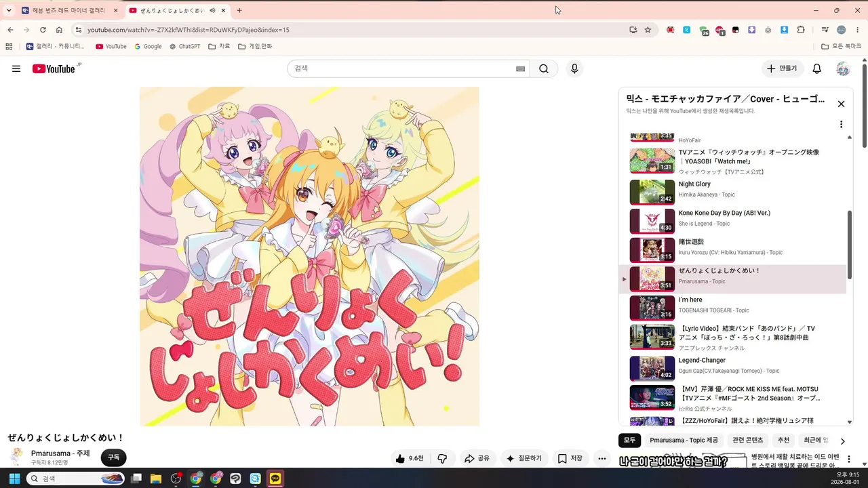Open the 자료 bookmark folder

(x=219, y=47)
